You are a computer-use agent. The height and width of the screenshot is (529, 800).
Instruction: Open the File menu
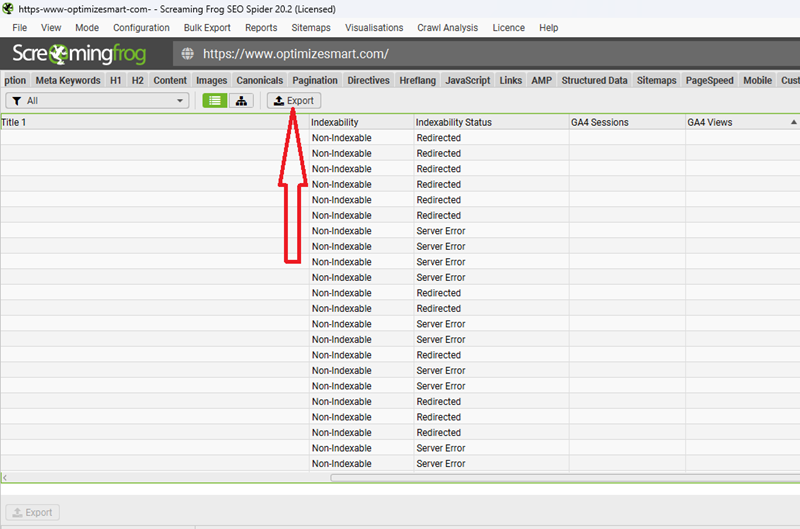pyautogui.click(x=19, y=28)
